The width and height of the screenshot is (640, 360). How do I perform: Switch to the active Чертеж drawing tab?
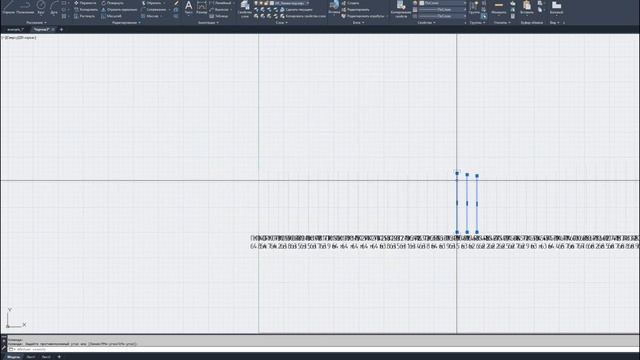42,29
